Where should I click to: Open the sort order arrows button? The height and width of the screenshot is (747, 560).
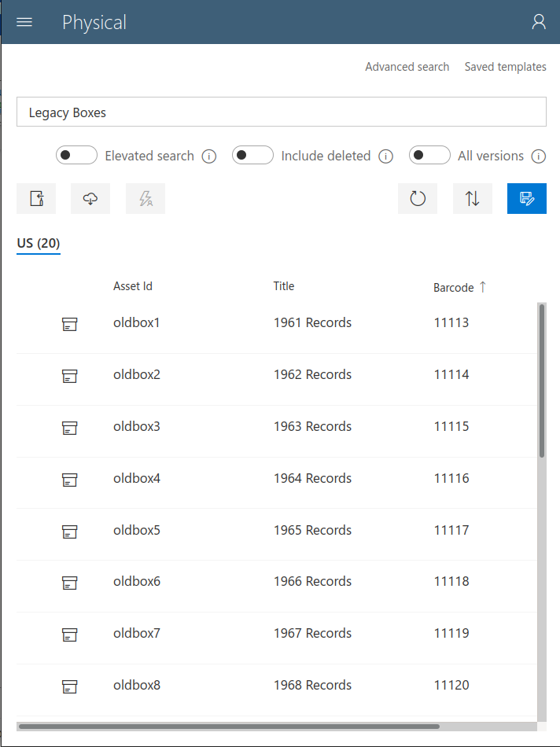click(472, 199)
